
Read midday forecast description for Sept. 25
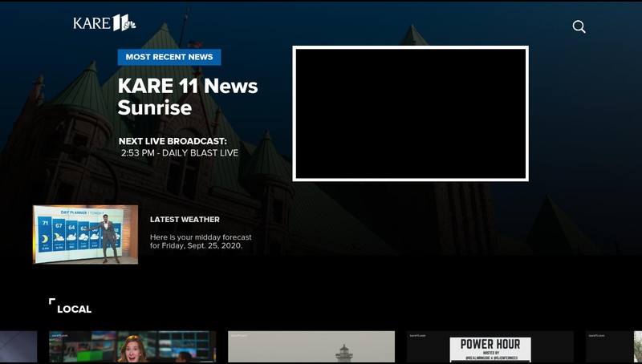[201, 241]
